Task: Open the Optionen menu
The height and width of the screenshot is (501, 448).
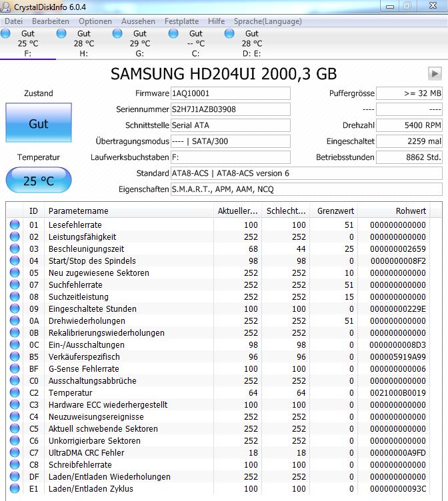Action: (x=95, y=21)
